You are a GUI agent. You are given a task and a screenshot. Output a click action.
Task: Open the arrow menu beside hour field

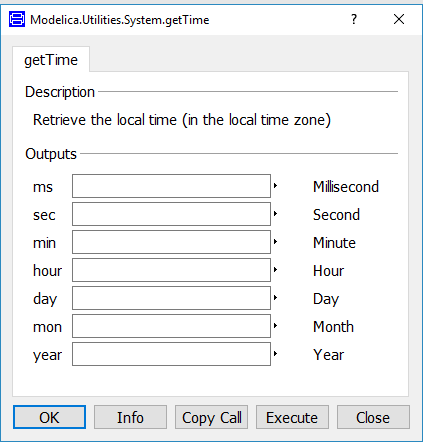(x=275, y=270)
